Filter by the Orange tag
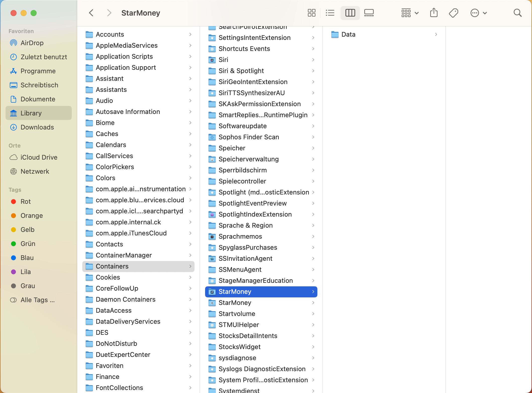Screen dimensions: 532x393 point(39,216)
